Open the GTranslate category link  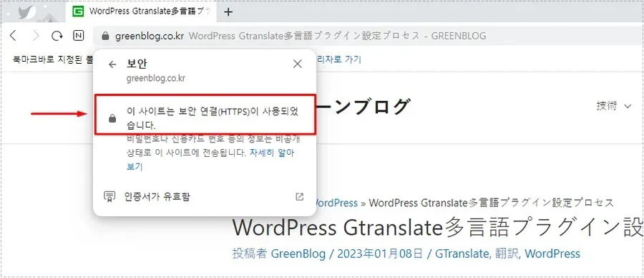(x=462, y=254)
